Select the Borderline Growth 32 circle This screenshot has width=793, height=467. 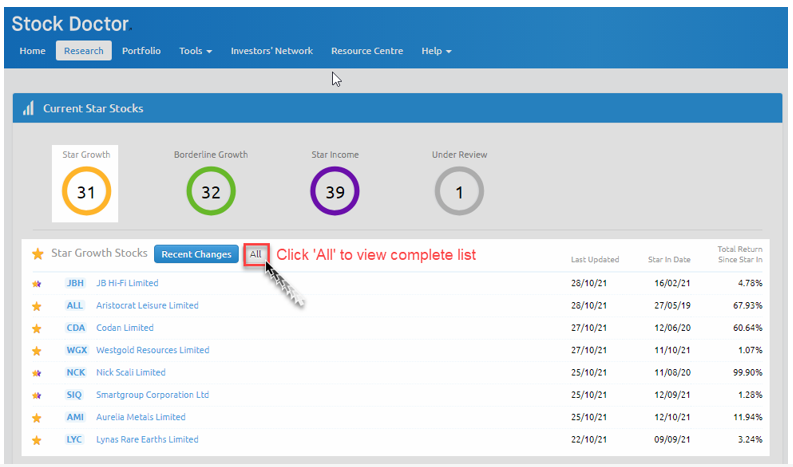(x=210, y=191)
